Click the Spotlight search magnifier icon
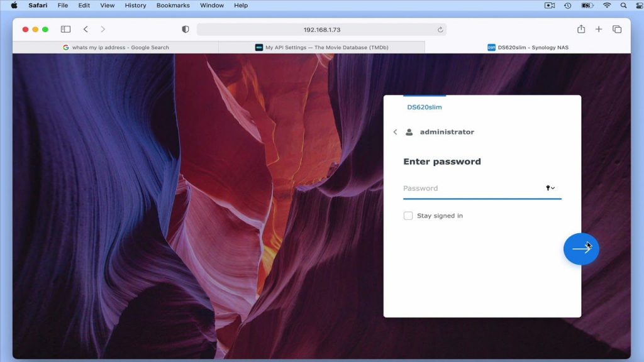Viewport: 644px width, 362px height. [x=623, y=5]
